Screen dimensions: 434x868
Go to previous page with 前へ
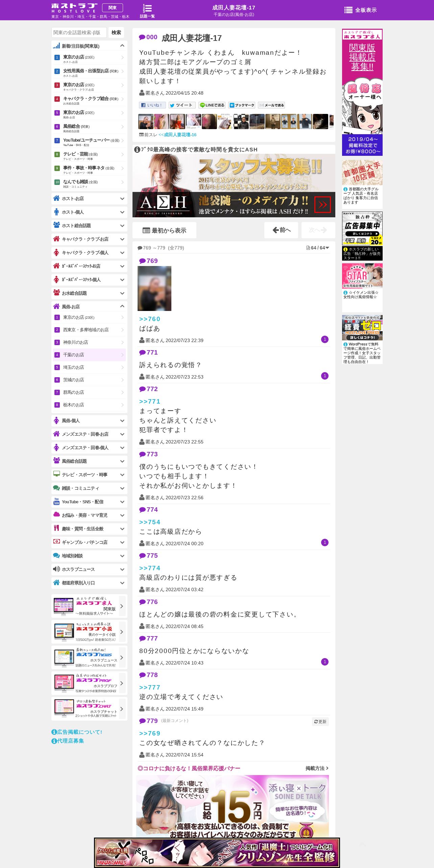[281, 230]
